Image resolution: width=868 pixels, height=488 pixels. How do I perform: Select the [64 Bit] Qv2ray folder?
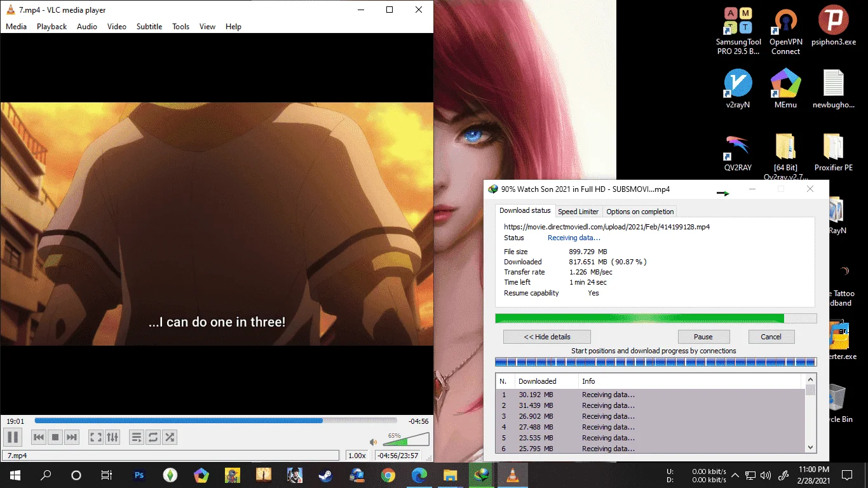tap(786, 158)
